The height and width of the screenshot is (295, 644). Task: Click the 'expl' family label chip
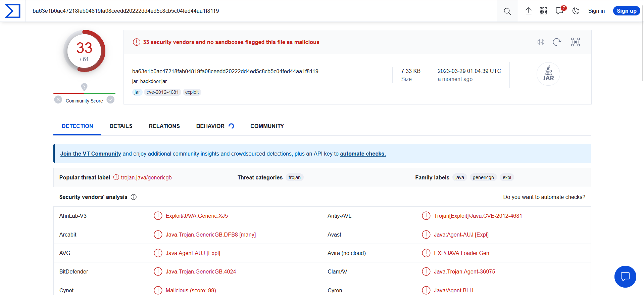tap(507, 177)
